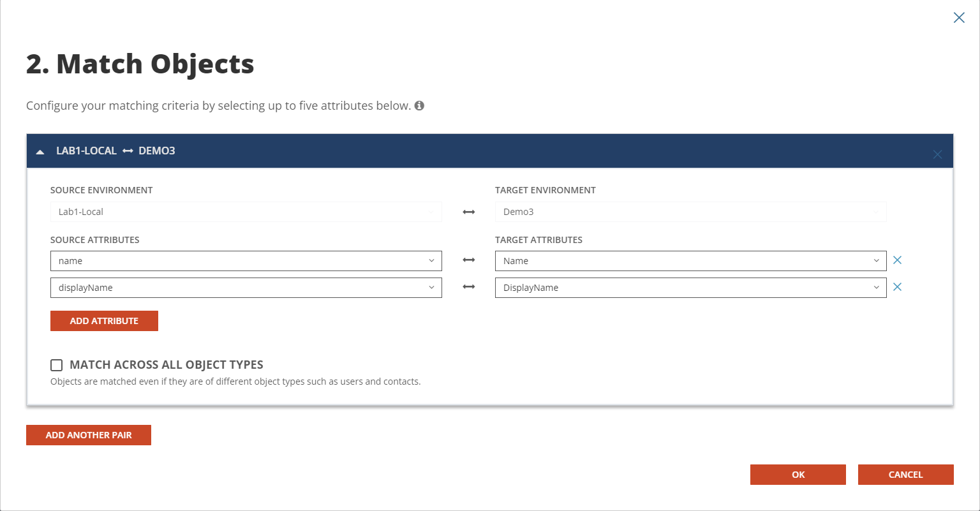
Task: Open the target attribute 'Name' dropdown
Action: click(x=690, y=261)
